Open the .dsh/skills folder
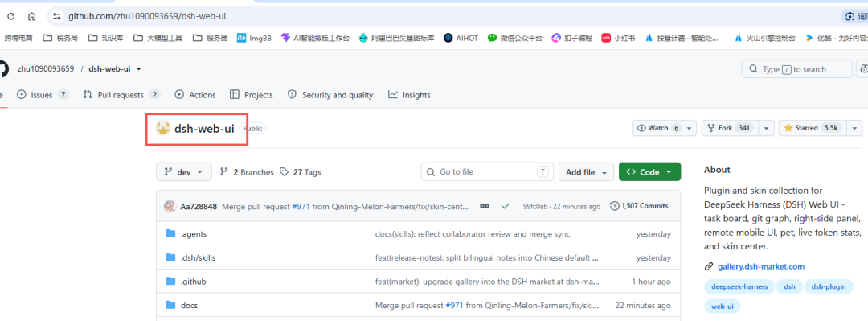The width and height of the screenshot is (868, 321). 198,257
